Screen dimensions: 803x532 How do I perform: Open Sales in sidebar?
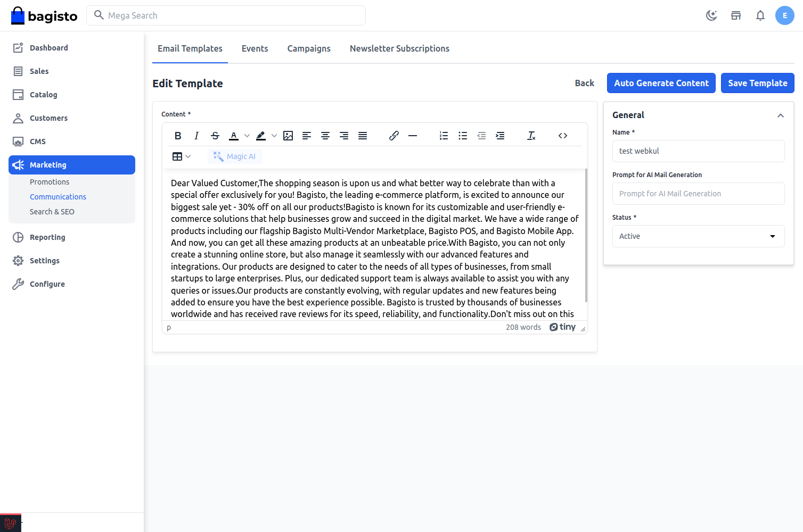(x=72, y=71)
